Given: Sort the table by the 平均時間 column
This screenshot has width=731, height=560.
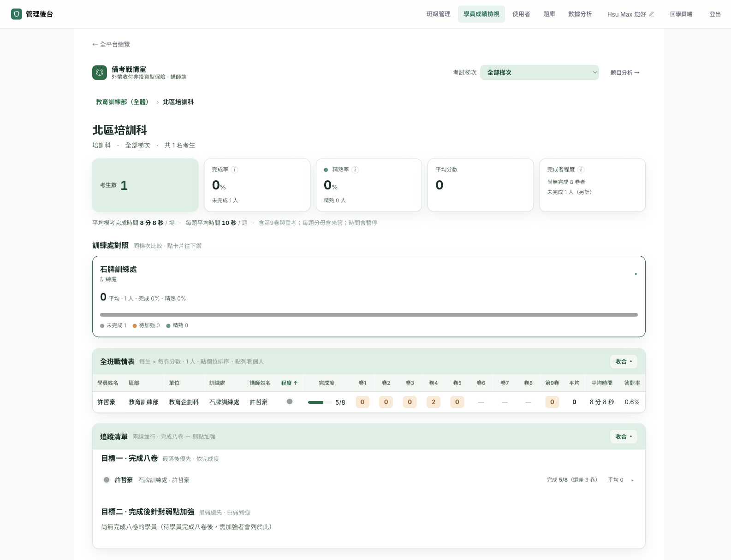Looking at the screenshot, I should pos(602,383).
